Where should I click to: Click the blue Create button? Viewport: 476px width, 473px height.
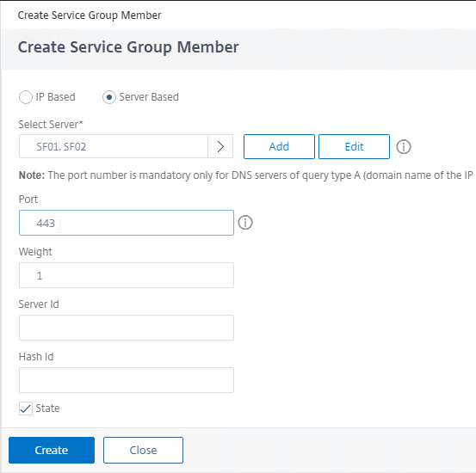coord(52,450)
